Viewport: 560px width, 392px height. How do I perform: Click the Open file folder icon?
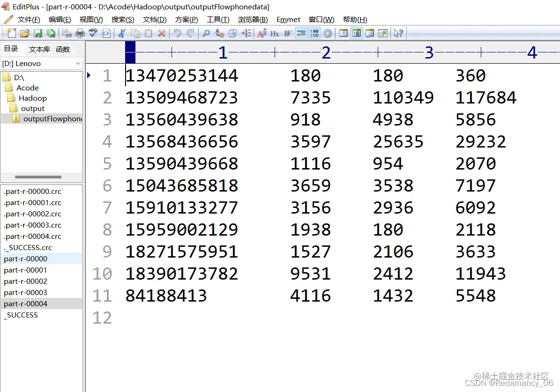[x=25, y=34]
